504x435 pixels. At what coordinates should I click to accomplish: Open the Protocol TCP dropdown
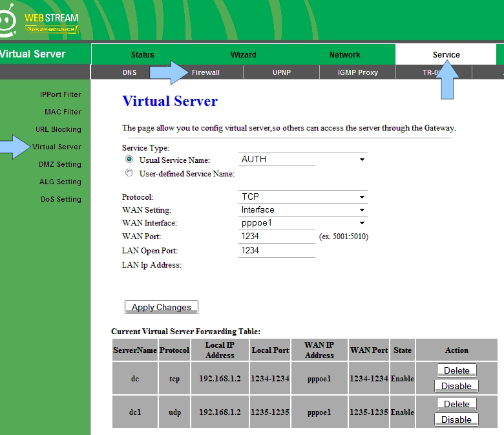pos(303,196)
